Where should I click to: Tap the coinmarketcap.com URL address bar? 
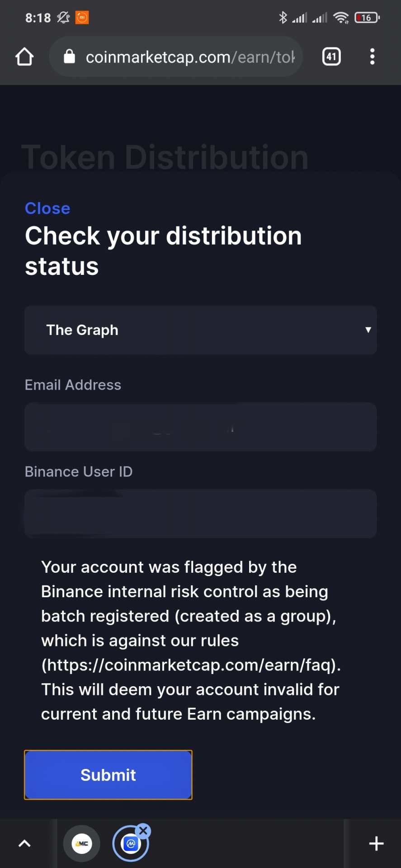click(190, 57)
